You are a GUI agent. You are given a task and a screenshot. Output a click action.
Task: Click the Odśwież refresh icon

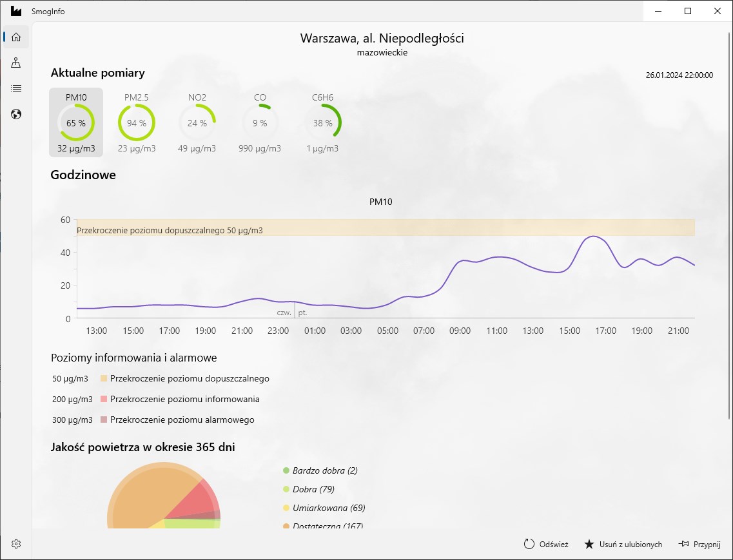tap(529, 544)
